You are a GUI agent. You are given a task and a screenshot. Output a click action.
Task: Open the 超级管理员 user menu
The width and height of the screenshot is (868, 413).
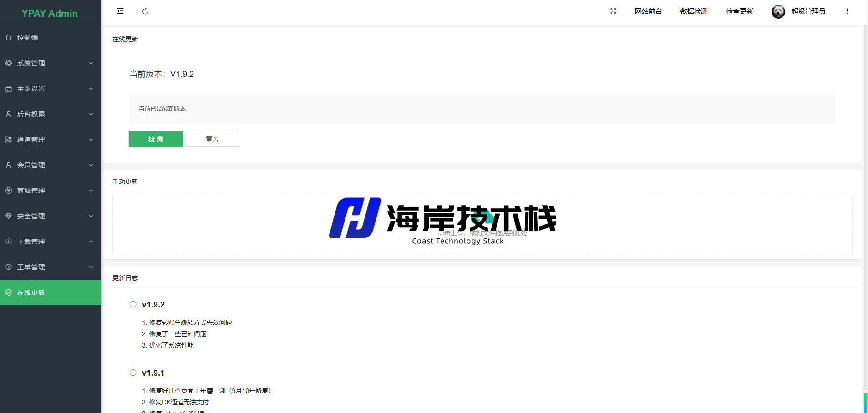tap(808, 11)
